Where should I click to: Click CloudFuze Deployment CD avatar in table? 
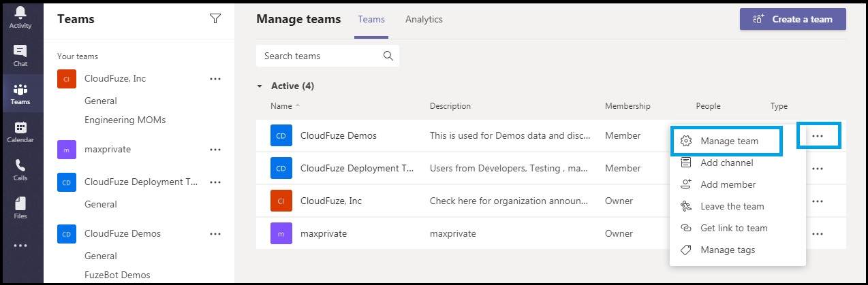point(281,168)
